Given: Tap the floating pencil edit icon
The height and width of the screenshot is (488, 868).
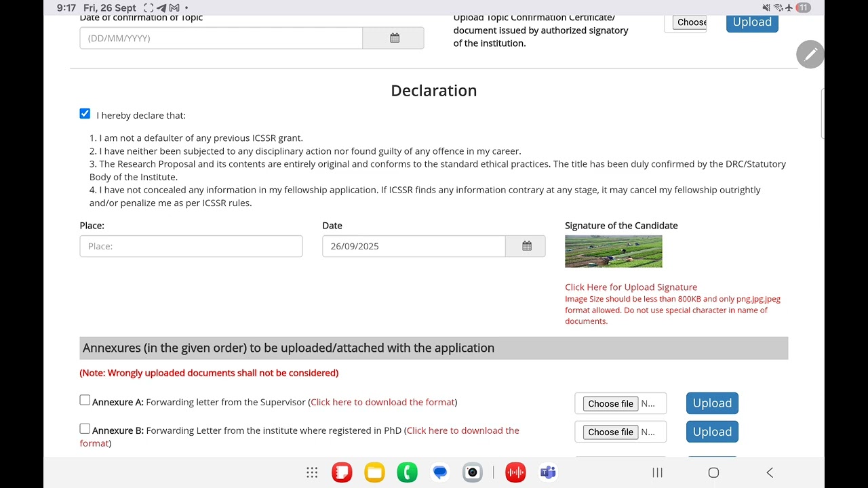Looking at the screenshot, I should coord(810,55).
